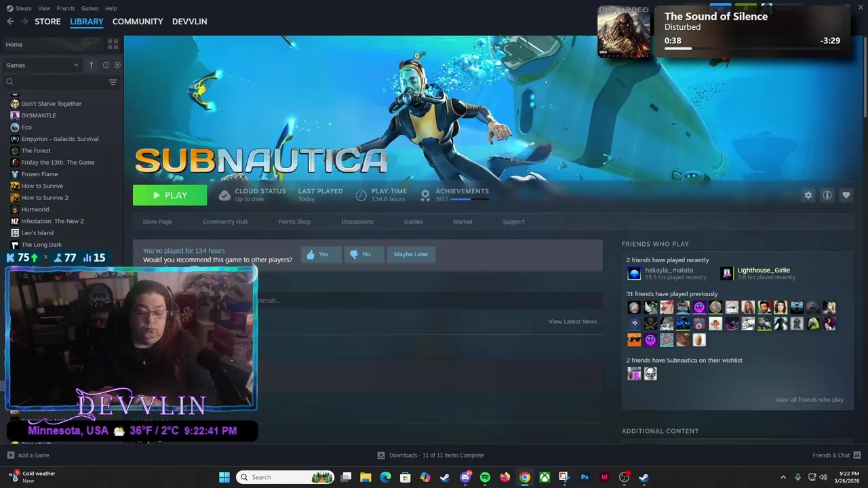
Task: Click Add a Game plus icon
Action: click(x=10, y=455)
